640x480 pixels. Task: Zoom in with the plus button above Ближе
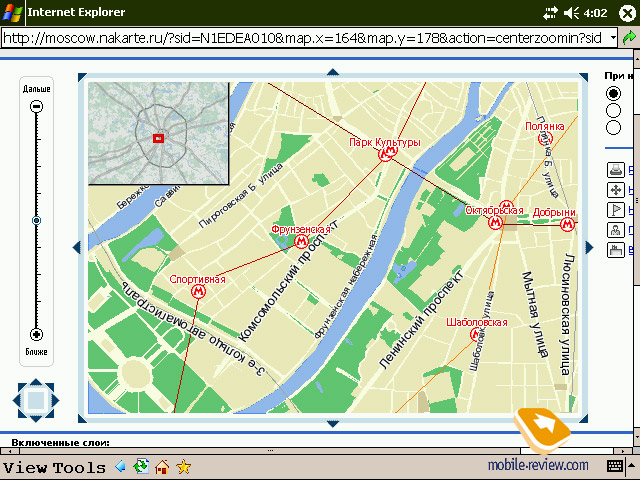click(36, 334)
